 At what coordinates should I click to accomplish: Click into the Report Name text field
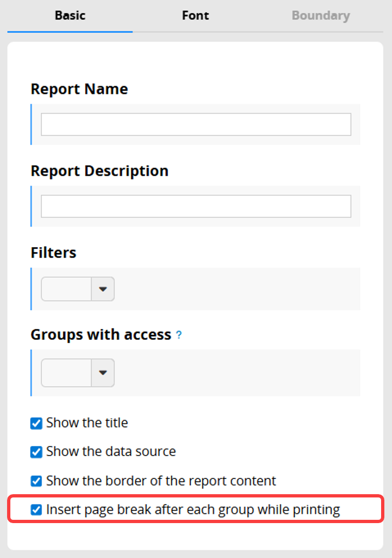click(196, 124)
